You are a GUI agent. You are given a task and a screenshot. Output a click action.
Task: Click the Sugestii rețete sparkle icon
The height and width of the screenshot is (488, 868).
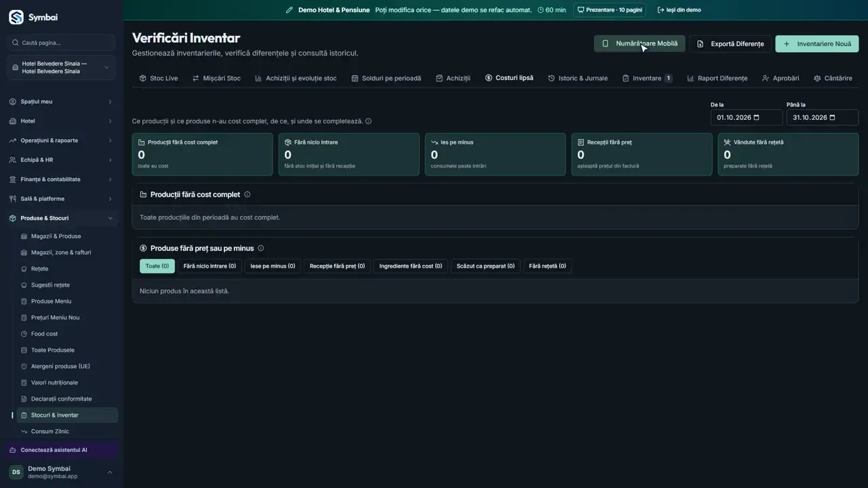[24, 285]
